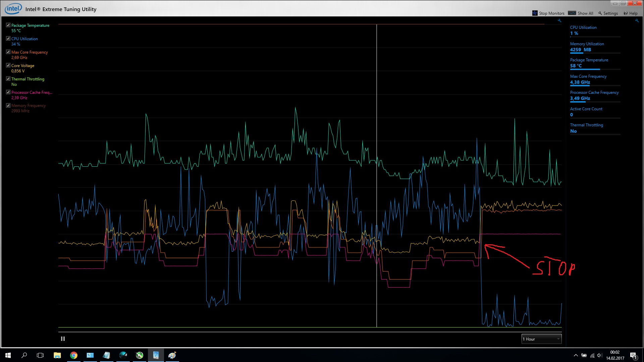Click the Wi-Fi network tray icon
This screenshot has width=644, height=362.
[x=592, y=355]
